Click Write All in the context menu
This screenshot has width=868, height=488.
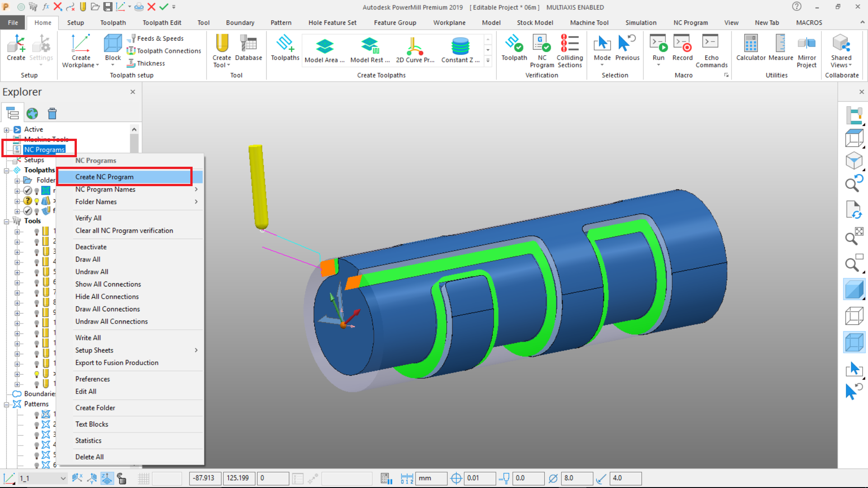(88, 338)
